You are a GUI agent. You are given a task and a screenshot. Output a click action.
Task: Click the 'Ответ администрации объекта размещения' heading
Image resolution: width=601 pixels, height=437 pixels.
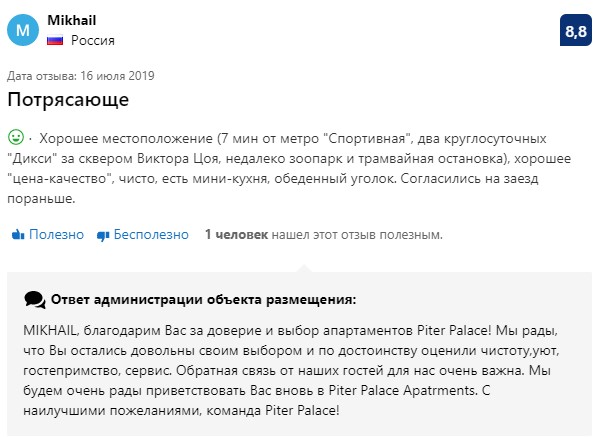point(204,299)
